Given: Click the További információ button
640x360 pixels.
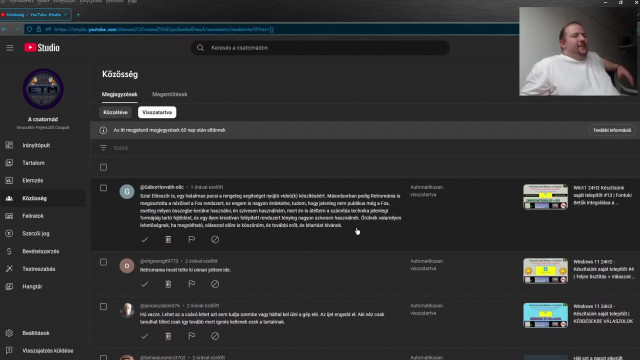Looking at the screenshot, I should (x=612, y=130).
